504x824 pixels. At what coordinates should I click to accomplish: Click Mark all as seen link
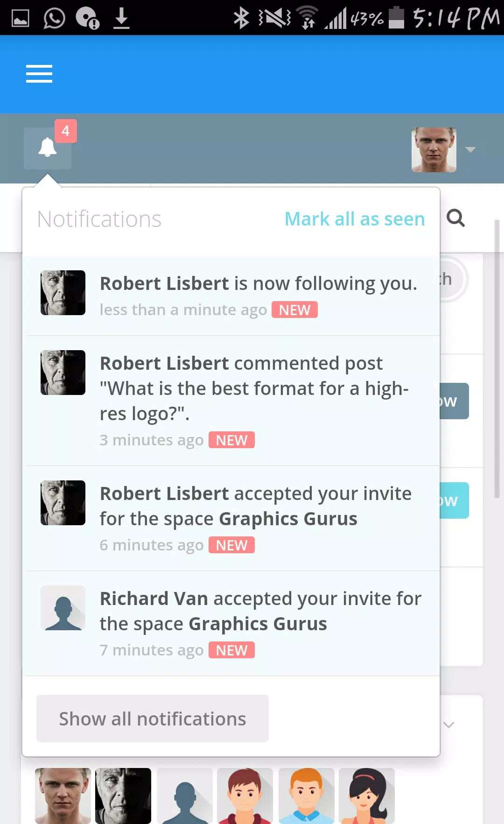[355, 219]
